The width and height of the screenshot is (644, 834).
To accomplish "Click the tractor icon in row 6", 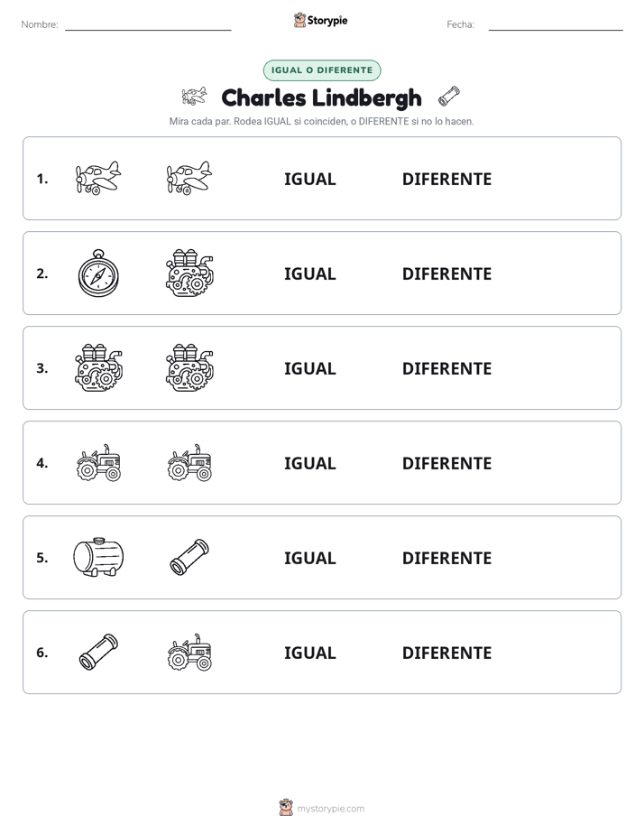I will click(x=189, y=652).
